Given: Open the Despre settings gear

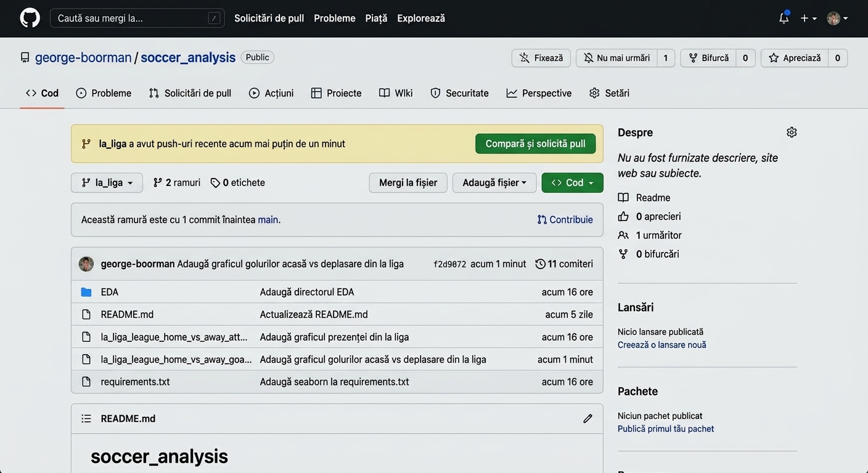Looking at the screenshot, I should [x=792, y=132].
